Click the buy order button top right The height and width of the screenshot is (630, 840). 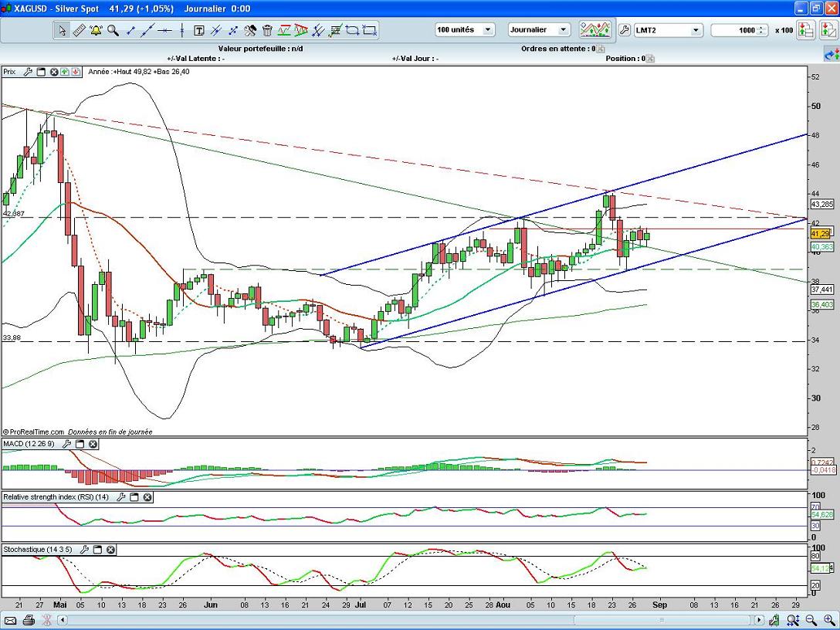click(x=805, y=30)
